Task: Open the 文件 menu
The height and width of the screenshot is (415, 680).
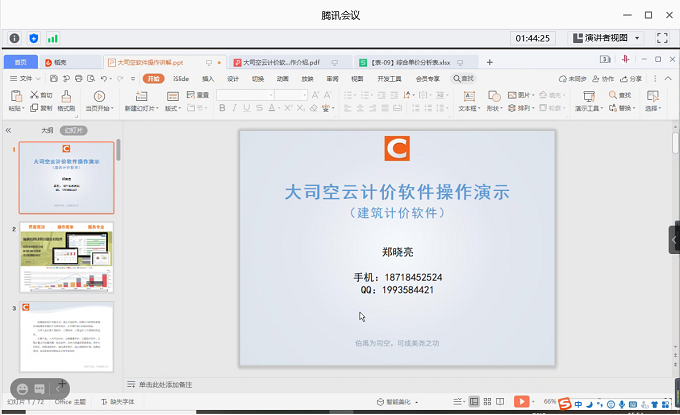Action: (25, 78)
